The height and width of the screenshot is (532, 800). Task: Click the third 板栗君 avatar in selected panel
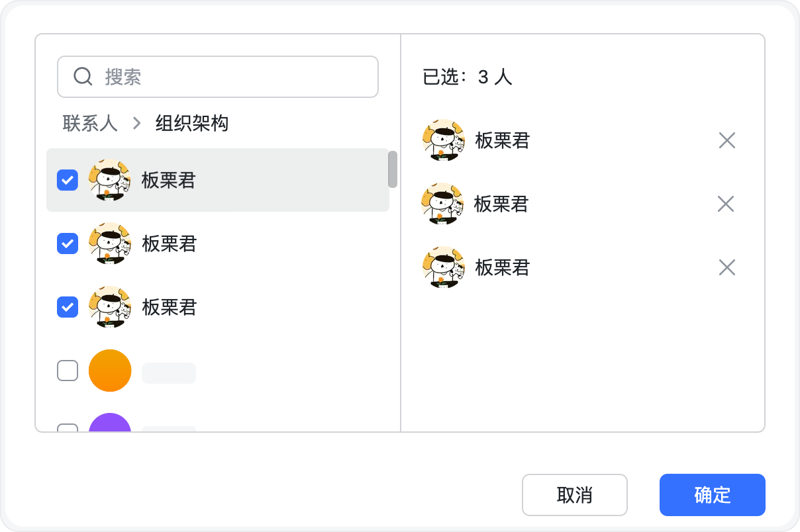pos(443,267)
